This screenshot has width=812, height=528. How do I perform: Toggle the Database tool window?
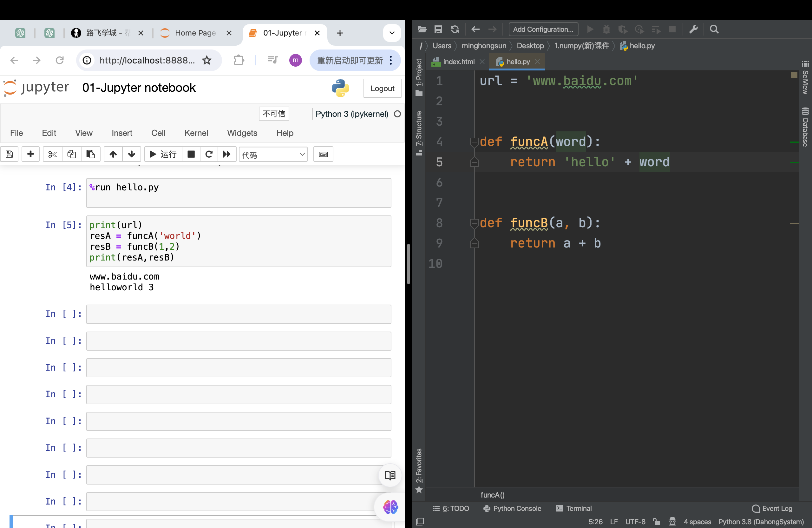[x=805, y=127]
